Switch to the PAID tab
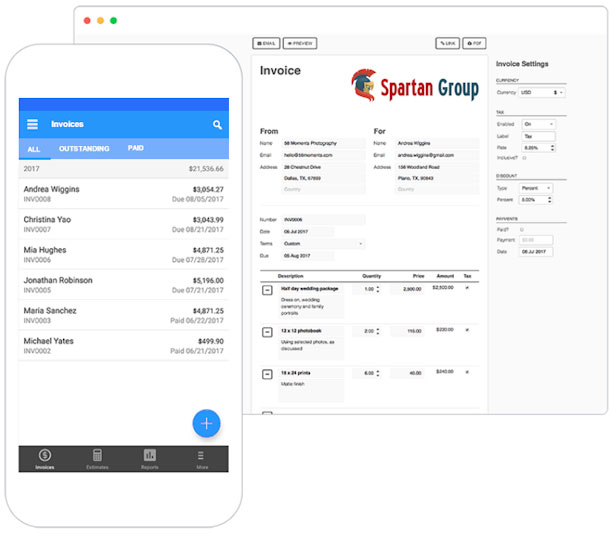This screenshot has width=612, height=534. pyautogui.click(x=135, y=148)
